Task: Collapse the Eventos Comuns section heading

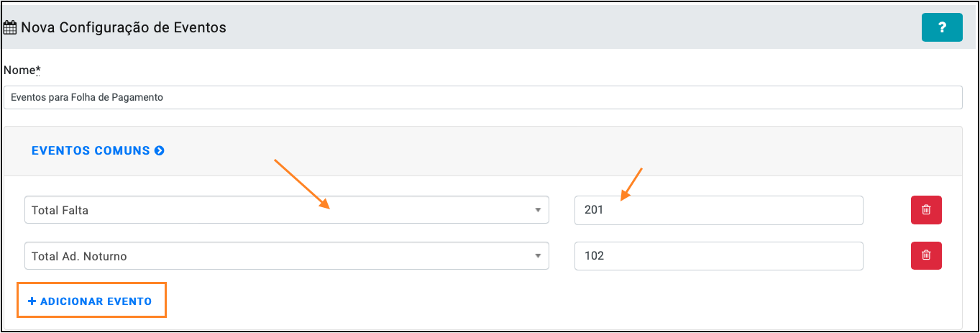Action: coord(91,151)
